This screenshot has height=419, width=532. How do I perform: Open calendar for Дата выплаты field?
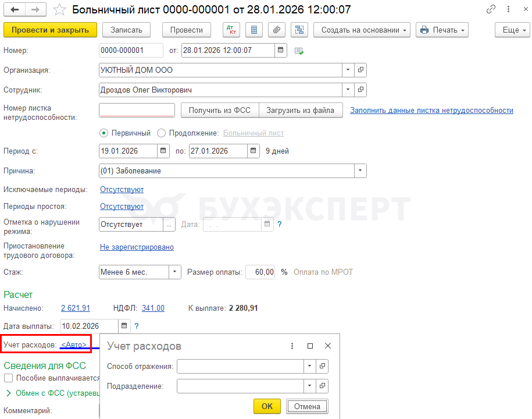click(124, 326)
